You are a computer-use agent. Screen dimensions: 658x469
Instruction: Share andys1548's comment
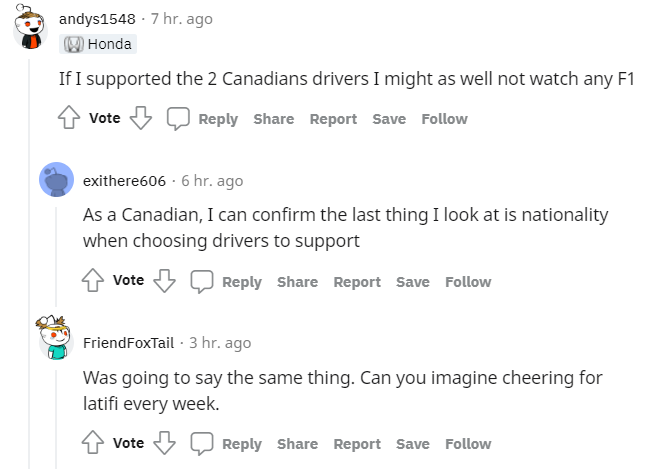pos(273,119)
